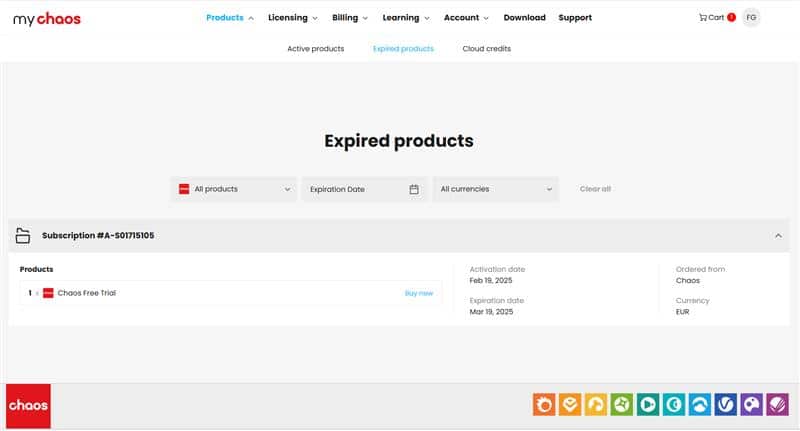Click Buy now for Chaos Free Trial

point(418,293)
